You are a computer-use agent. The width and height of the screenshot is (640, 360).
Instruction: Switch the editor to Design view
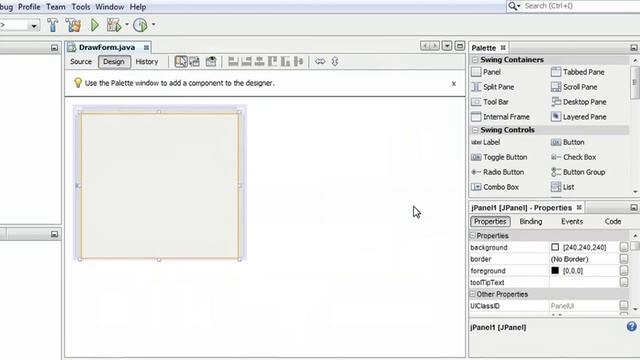click(x=113, y=62)
